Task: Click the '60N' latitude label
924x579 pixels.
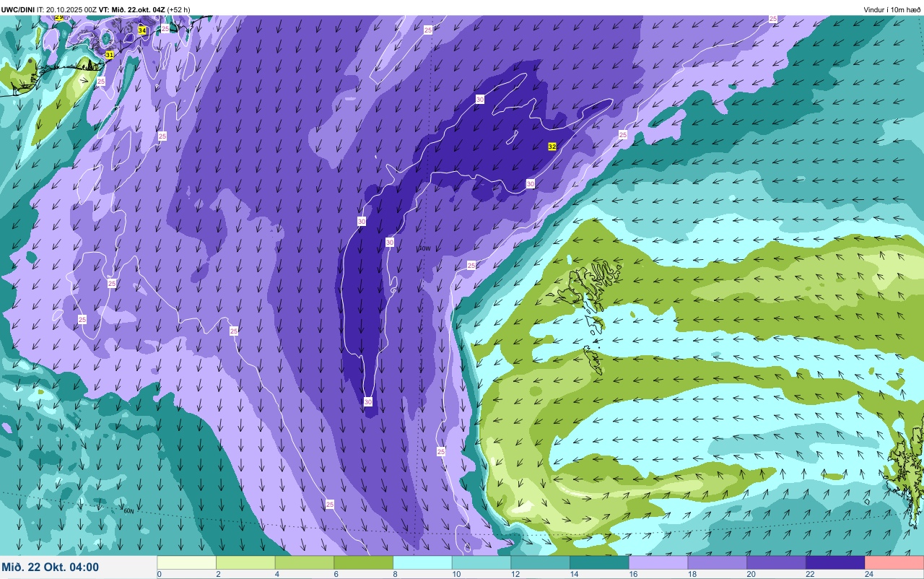Action: (x=128, y=511)
